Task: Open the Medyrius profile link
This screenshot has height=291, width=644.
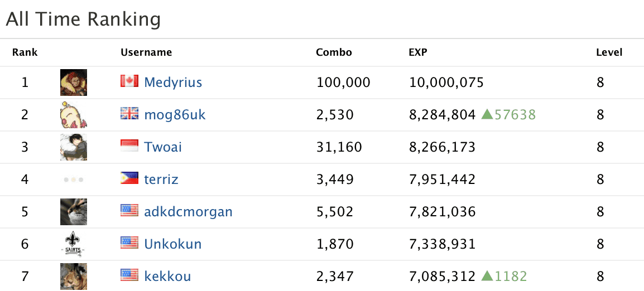Action: 173,83
